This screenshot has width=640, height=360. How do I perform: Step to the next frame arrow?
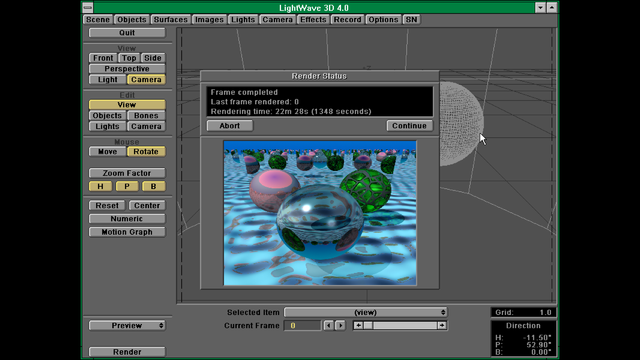click(340, 325)
